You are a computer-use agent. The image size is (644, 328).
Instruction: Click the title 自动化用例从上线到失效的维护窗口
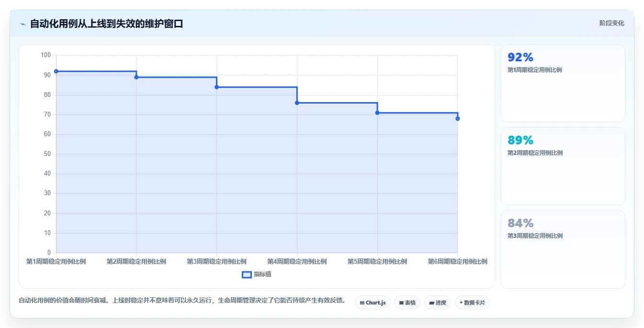coord(106,23)
